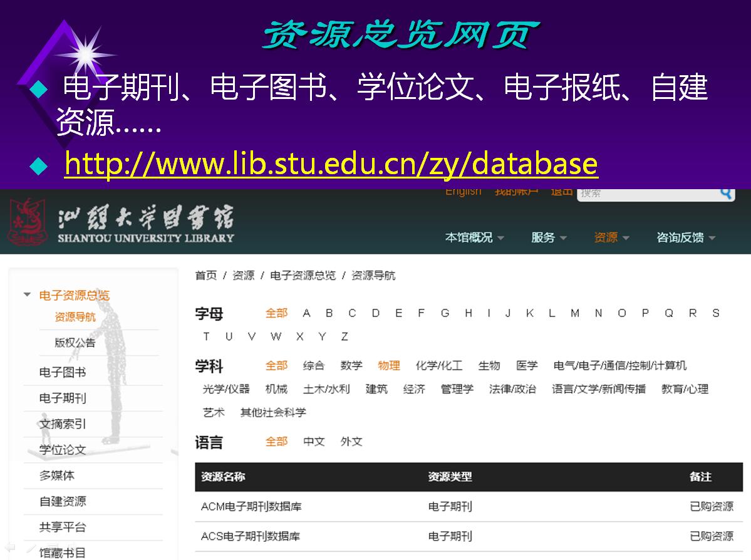Filter resources by letter A
The height and width of the screenshot is (560, 751).
coord(306,313)
